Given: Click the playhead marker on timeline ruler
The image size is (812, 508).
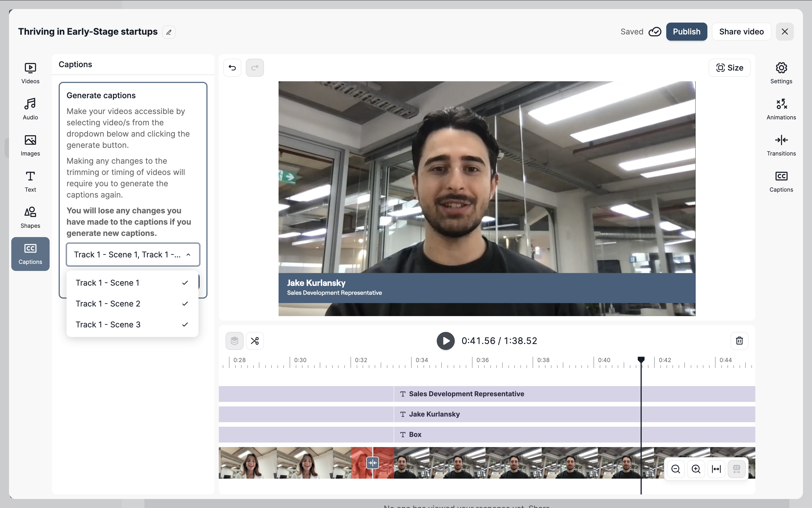Looking at the screenshot, I should coord(641,360).
